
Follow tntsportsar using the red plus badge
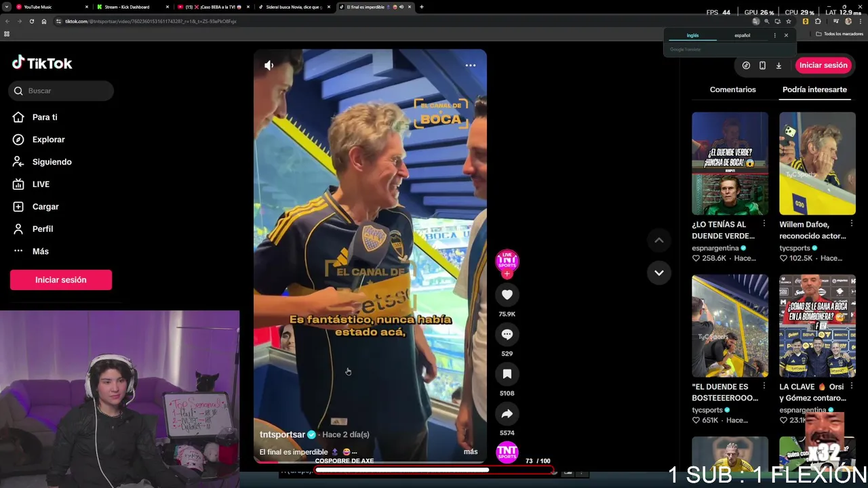[507, 274]
